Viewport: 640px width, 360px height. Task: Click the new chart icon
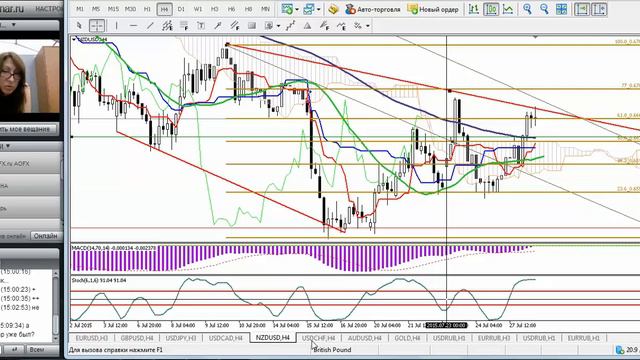coord(287,9)
